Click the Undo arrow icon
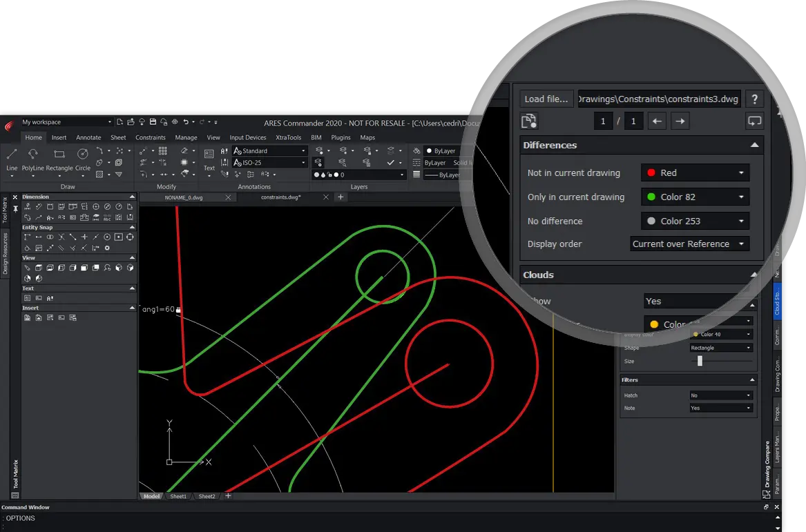The image size is (806, 532). coord(186,121)
